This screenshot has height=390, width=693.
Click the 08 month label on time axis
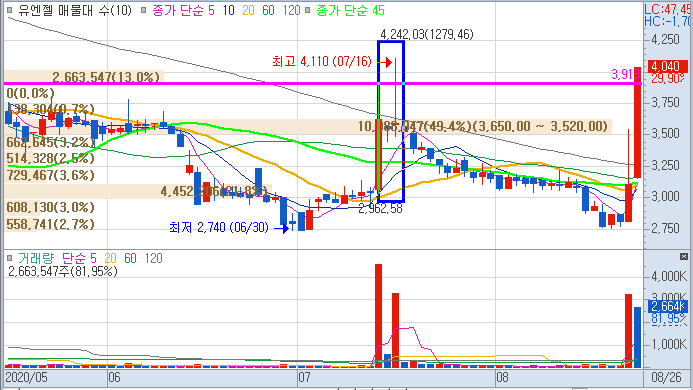coord(502,378)
